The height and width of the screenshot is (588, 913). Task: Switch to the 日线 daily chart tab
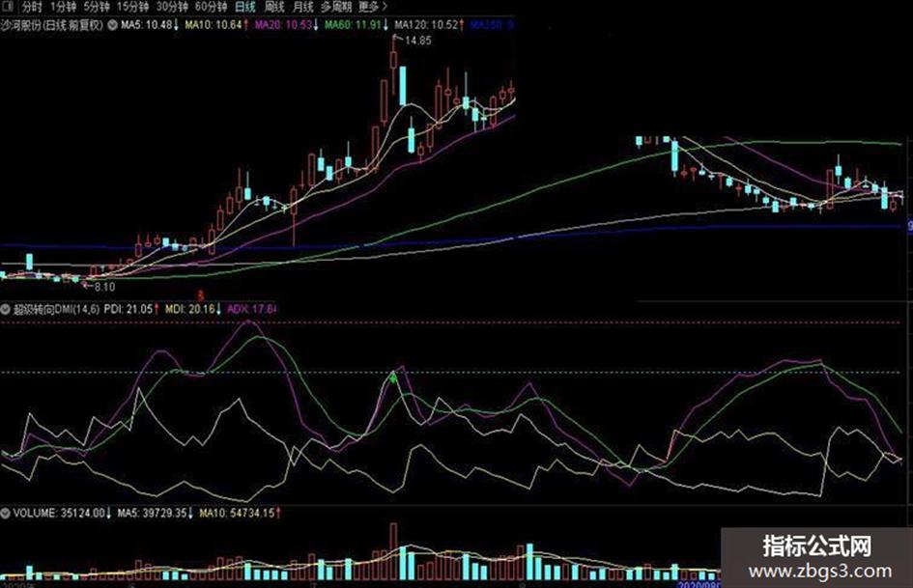pyautogui.click(x=245, y=7)
